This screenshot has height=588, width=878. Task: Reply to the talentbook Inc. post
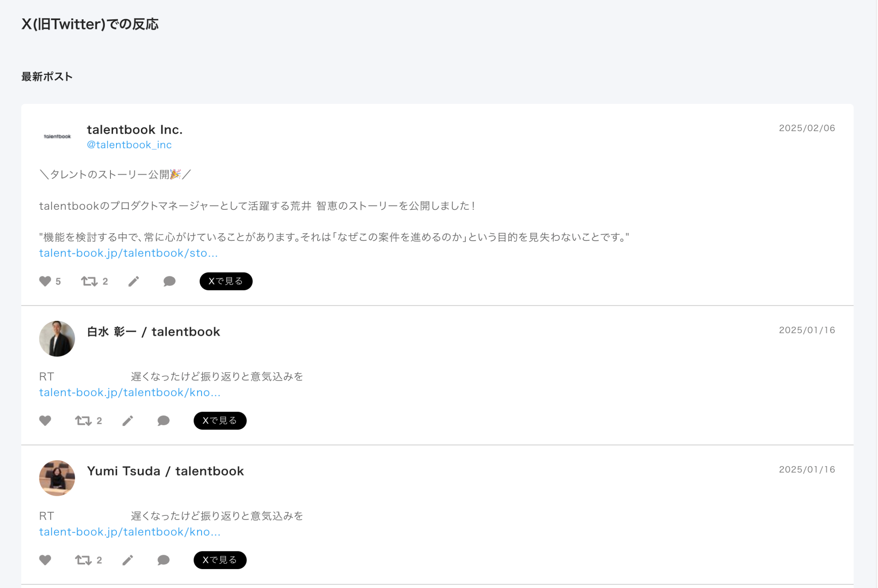[169, 281]
